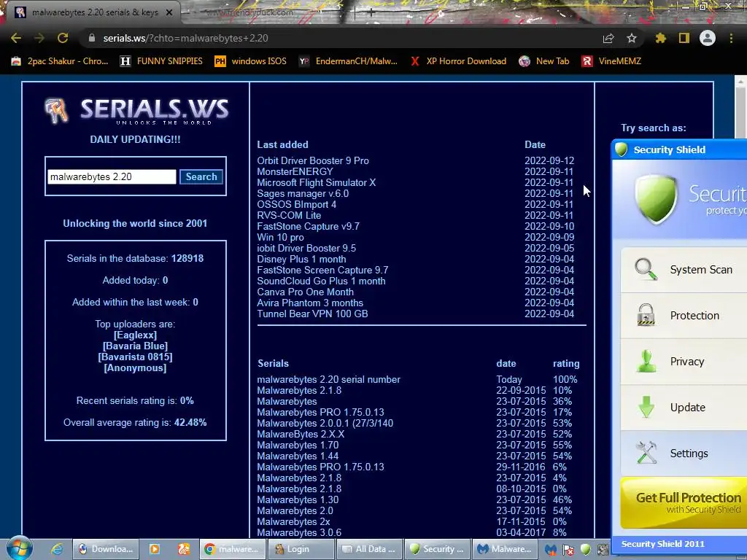Open the MalwareBytes 2.X.X result
The image size is (747, 560).
click(x=301, y=435)
